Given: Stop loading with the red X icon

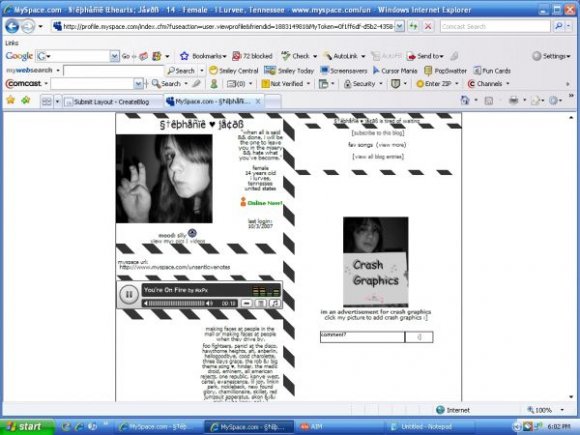Looking at the screenshot, I should [428, 26].
